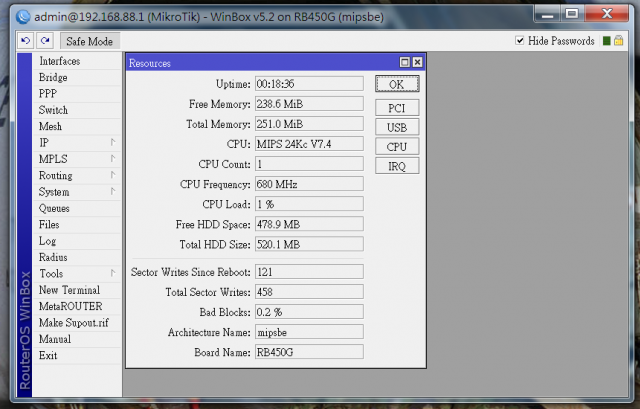This screenshot has width=640, height=409.
Task: Click the green status indicator square
Action: pyautogui.click(x=607, y=41)
